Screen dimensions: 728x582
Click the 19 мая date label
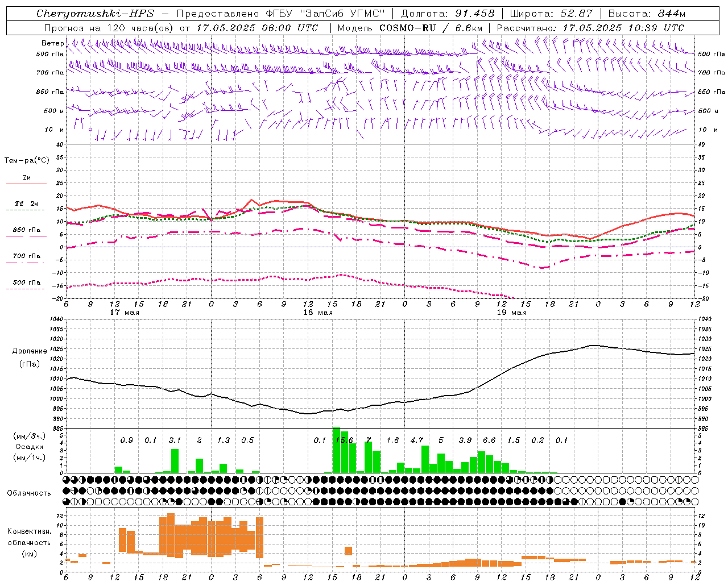pyautogui.click(x=511, y=313)
